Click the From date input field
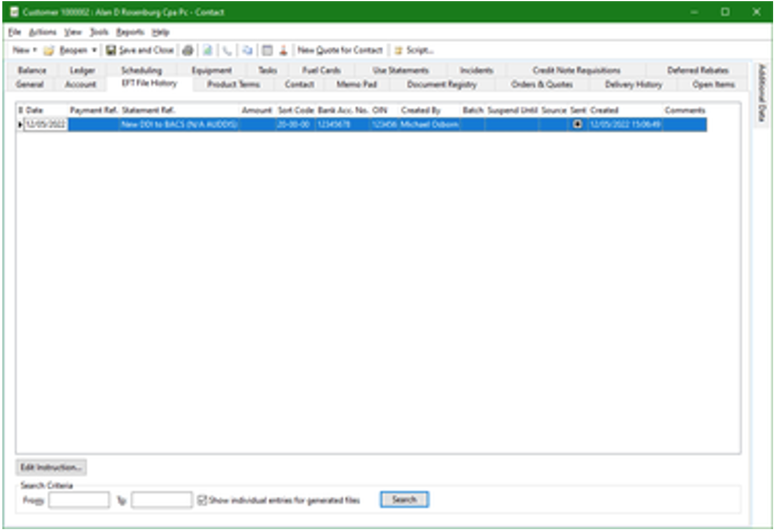This screenshot has height=532, width=776. tap(79, 500)
